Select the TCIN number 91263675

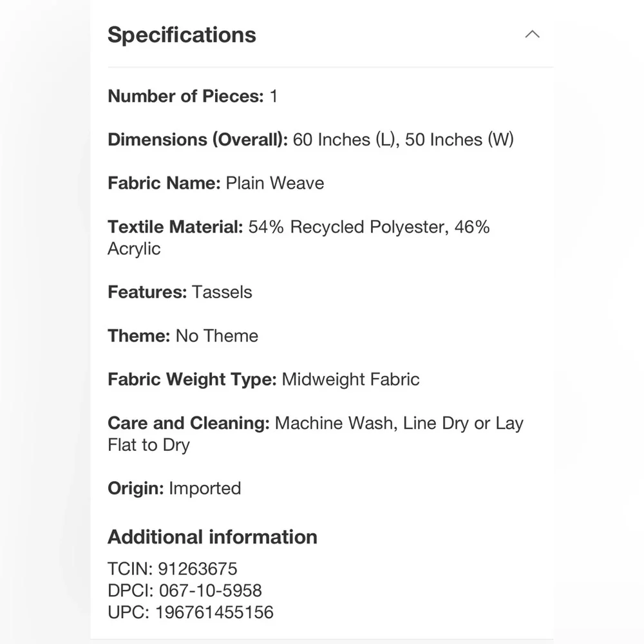pyautogui.click(x=198, y=569)
